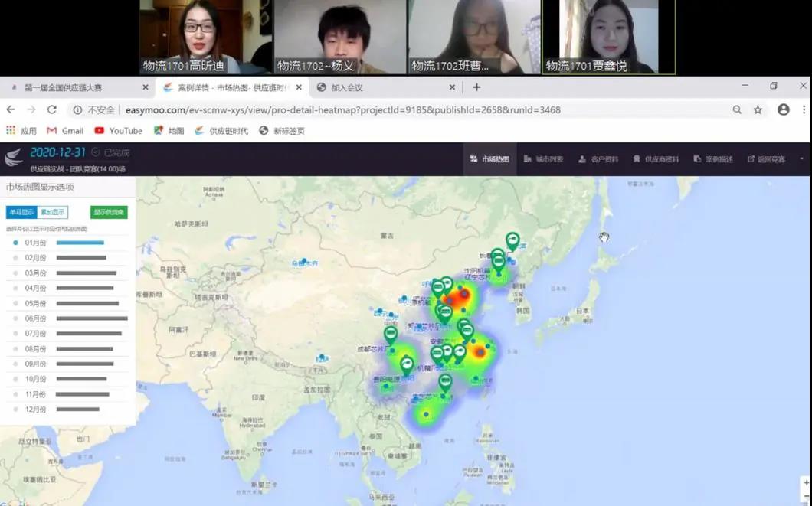This screenshot has width=812, height=506.
Task: Expand the dropdown arrow right of 返回竞赛
Action: point(801,159)
